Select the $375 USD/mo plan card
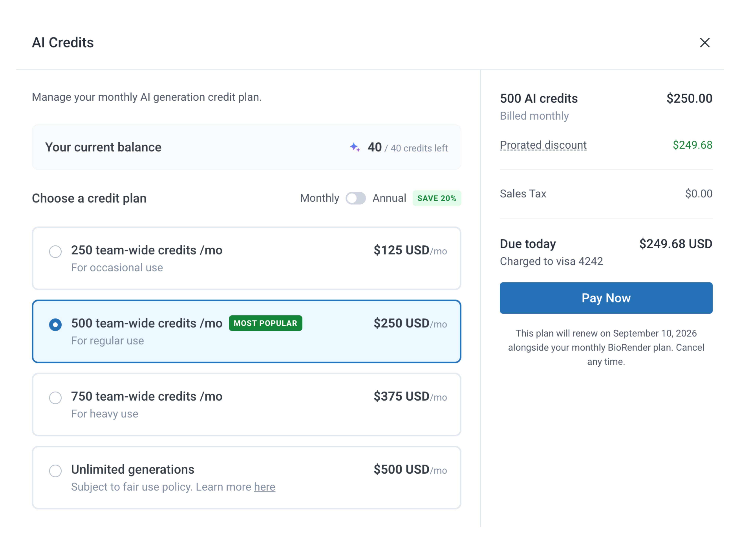756x546 pixels. pyautogui.click(x=246, y=405)
